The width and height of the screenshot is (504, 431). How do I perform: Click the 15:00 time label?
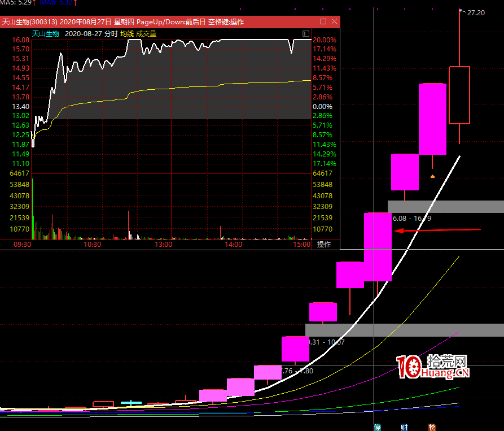301,245
